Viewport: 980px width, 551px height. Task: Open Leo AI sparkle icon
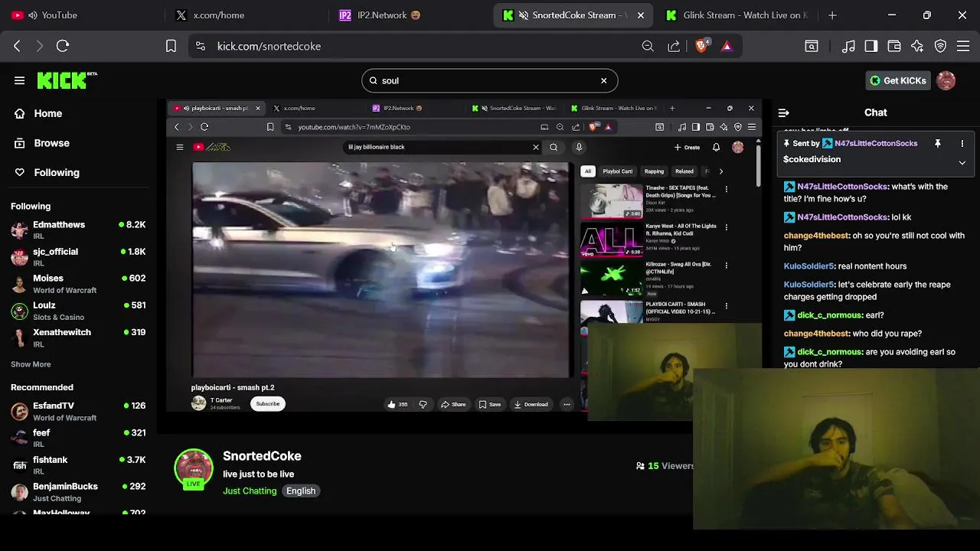(917, 46)
